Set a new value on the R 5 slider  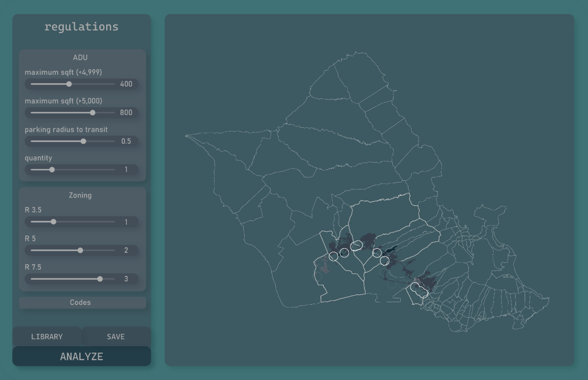pos(80,250)
